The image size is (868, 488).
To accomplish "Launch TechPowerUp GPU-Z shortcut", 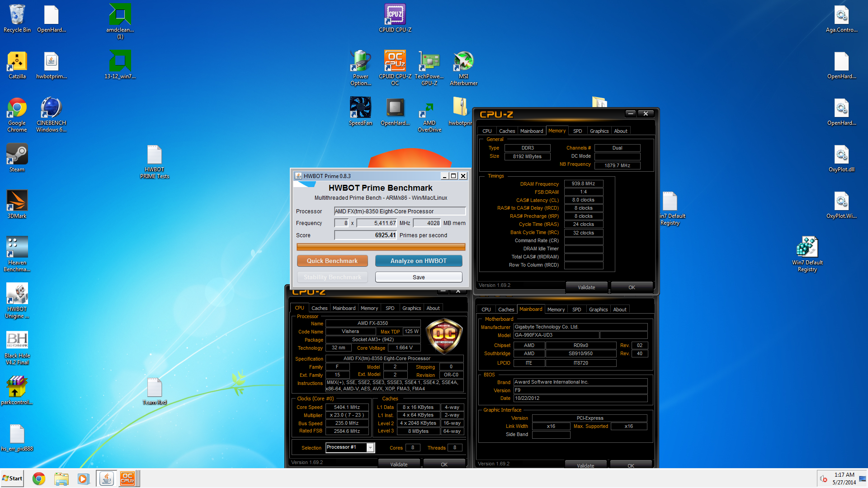I will 429,68.
